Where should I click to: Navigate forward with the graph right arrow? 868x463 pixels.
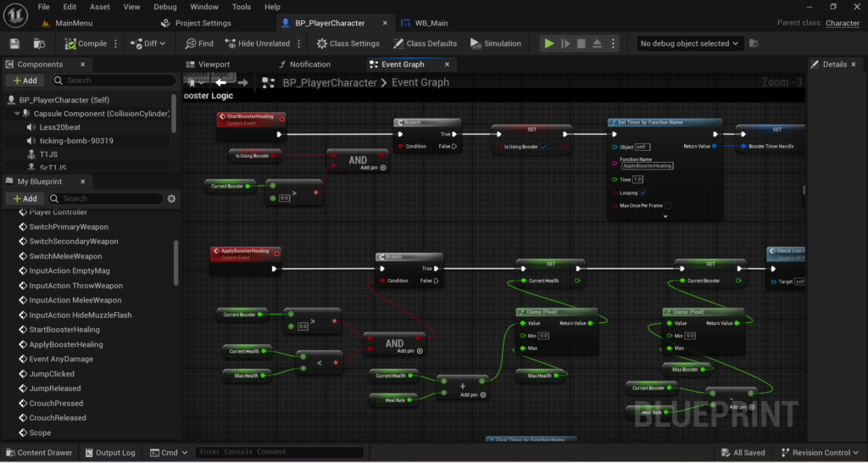242,82
